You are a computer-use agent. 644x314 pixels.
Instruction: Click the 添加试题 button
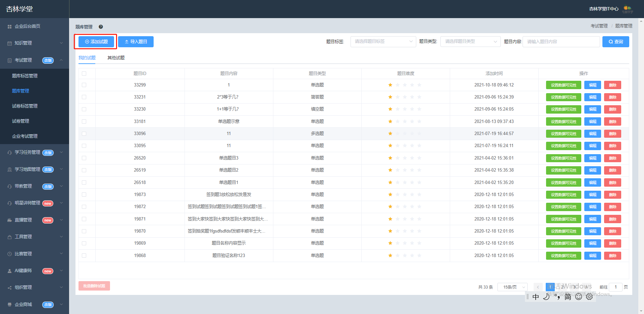click(96, 42)
